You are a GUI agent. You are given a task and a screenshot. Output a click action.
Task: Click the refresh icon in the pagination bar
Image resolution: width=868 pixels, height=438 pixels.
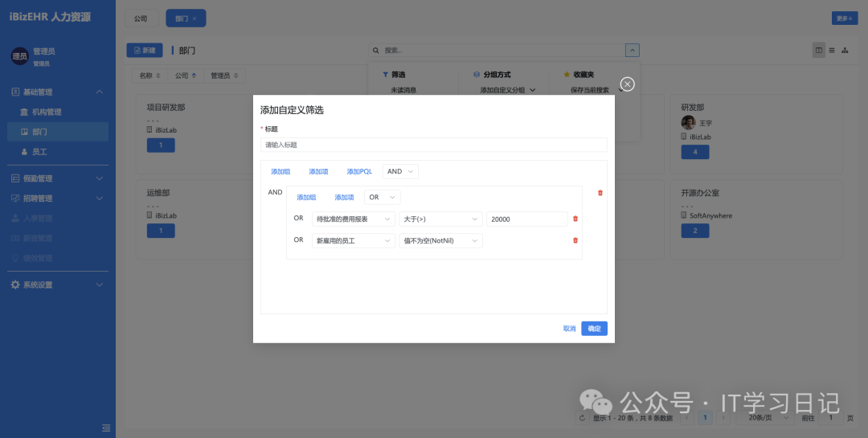(583, 418)
